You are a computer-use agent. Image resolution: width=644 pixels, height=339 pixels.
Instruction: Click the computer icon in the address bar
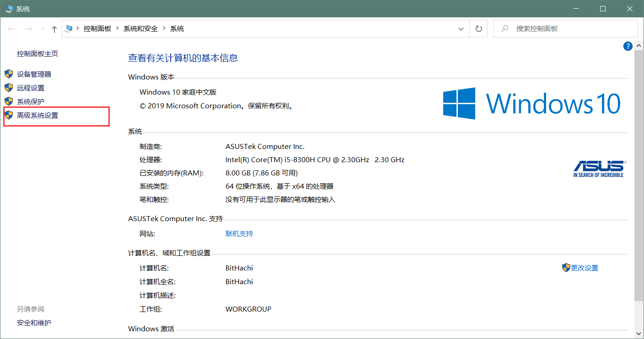[70, 28]
